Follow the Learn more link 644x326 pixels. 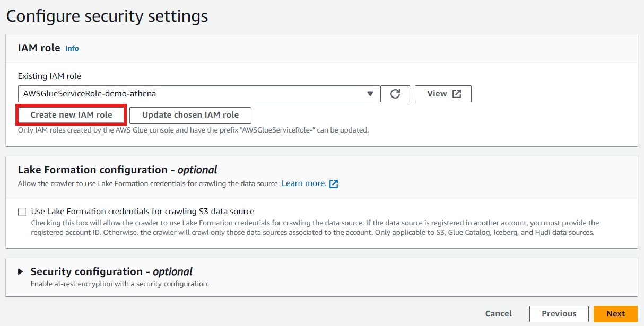pos(303,183)
